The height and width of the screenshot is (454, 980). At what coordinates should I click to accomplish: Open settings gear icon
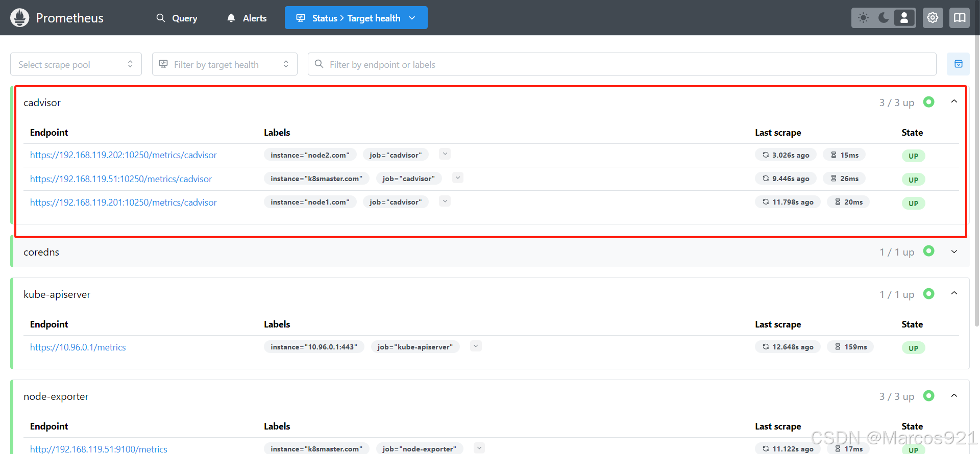(x=933, y=18)
